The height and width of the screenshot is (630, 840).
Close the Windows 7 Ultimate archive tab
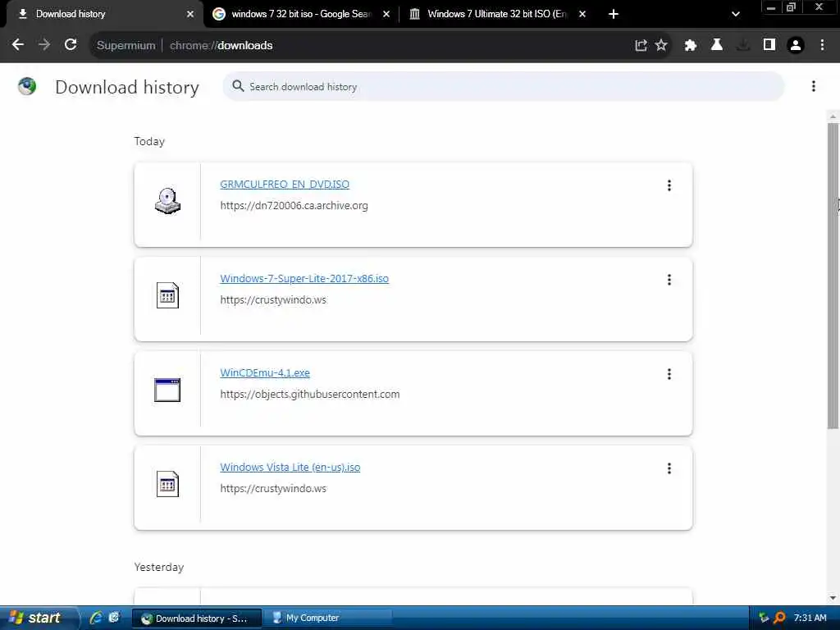click(x=582, y=14)
